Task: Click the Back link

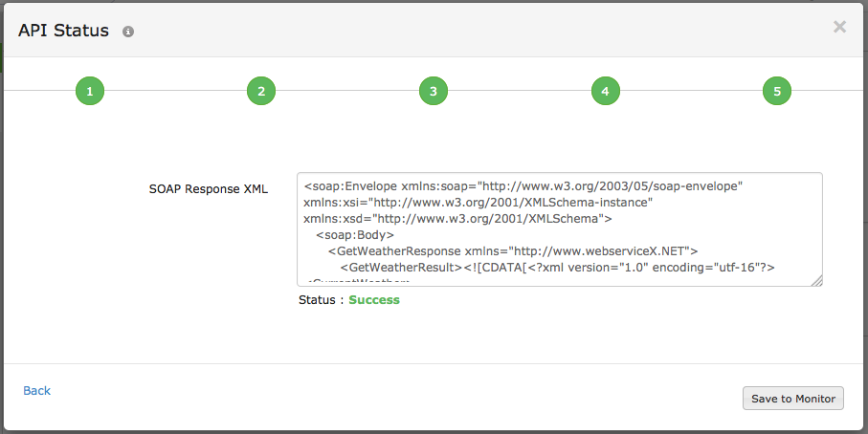Action: tap(36, 391)
